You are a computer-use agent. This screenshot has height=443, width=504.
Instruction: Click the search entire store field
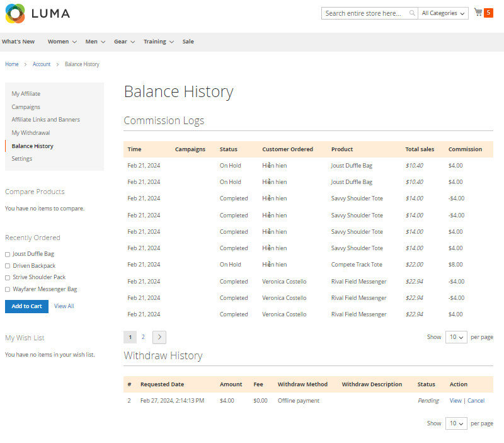(365, 13)
